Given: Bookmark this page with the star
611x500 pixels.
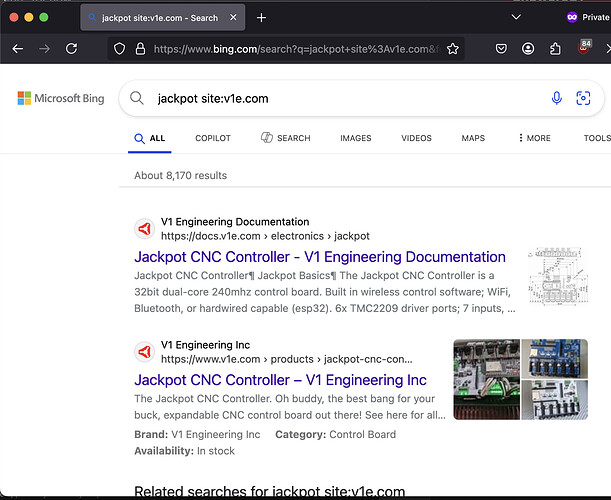Looking at the screenshot, I should click(452, 49).
